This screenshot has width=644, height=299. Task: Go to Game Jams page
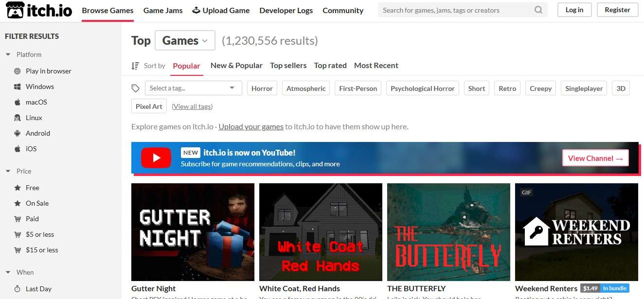tap(163, 10)
